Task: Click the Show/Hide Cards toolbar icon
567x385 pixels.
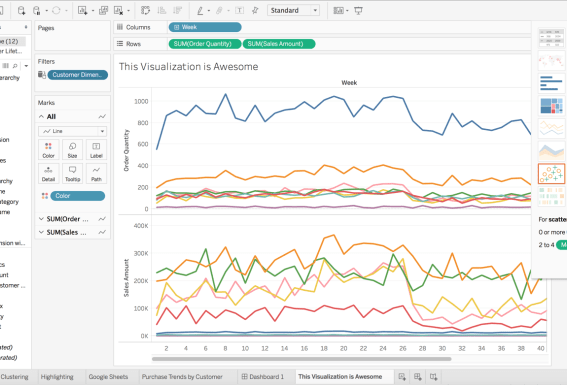Action: click(x=338, y=11)
